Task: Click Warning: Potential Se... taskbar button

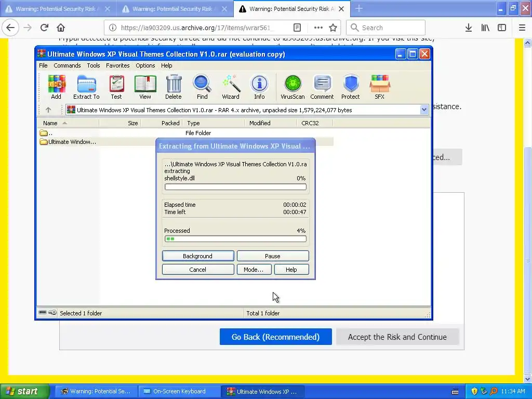Action: point(96,391)
